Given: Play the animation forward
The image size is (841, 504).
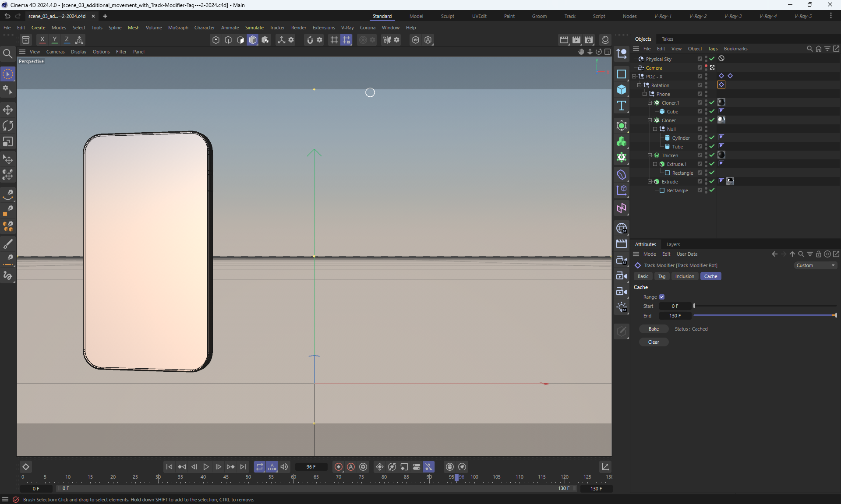Looking at the screenshot, I should [206, 467].
